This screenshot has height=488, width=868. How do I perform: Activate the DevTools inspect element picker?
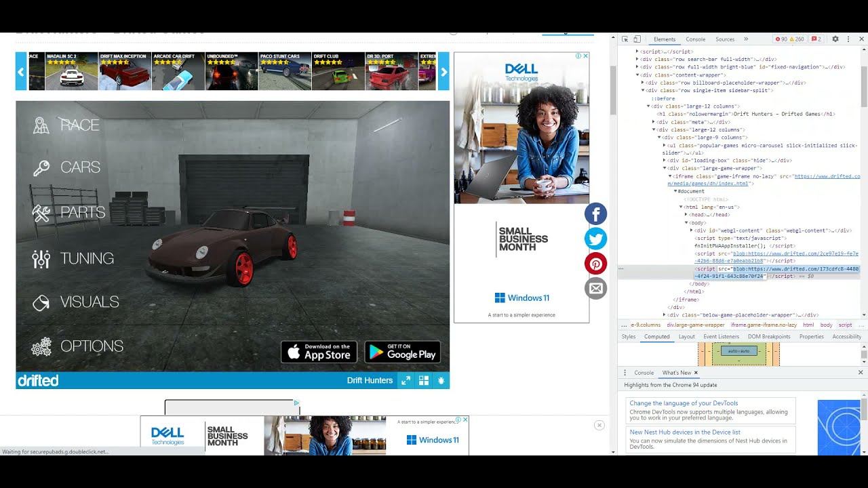[x=625, y=39]
